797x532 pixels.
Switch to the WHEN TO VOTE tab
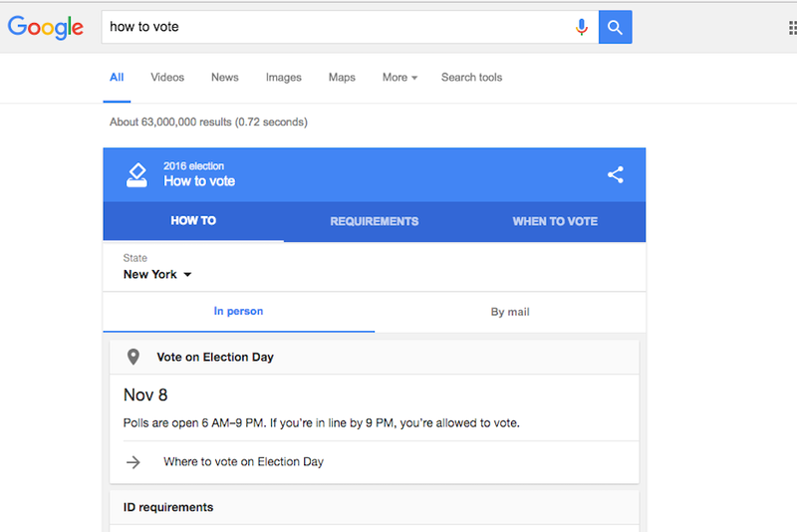[555, 221]
